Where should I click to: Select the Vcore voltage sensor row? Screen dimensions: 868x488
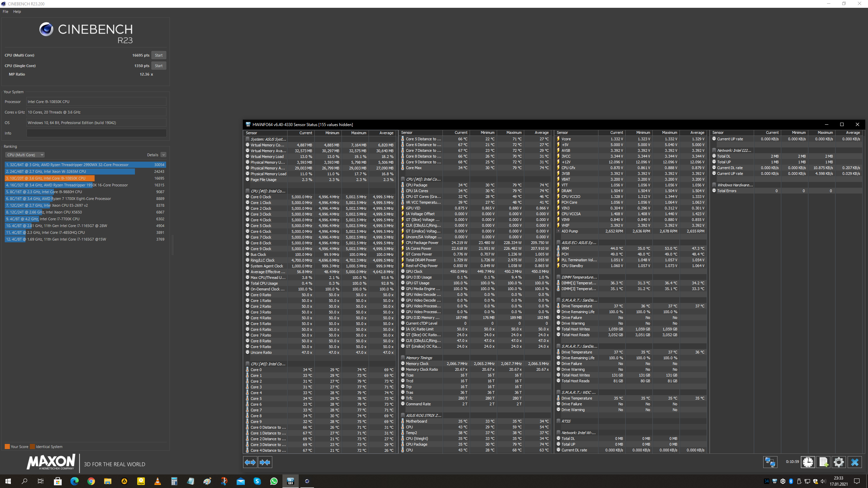[631, 139]
